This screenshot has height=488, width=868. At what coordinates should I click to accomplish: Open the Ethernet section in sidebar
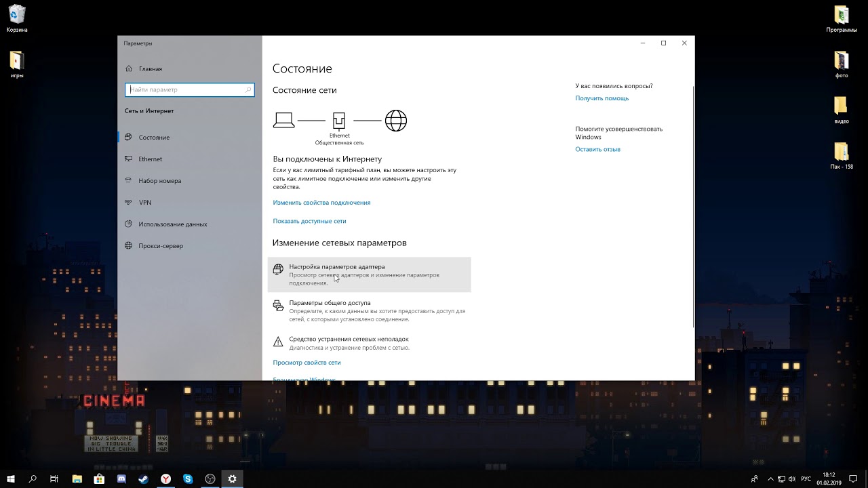(189, 159)
